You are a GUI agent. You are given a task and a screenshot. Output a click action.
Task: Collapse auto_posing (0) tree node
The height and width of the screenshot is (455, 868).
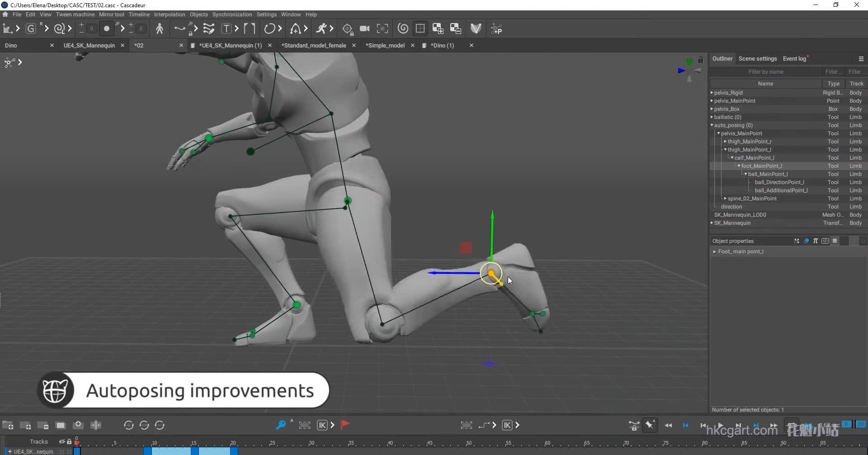tap(712, 125)
